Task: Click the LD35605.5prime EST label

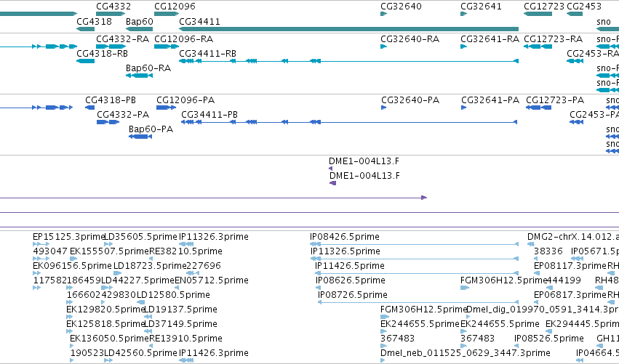Action: click(x=140, y=237)
